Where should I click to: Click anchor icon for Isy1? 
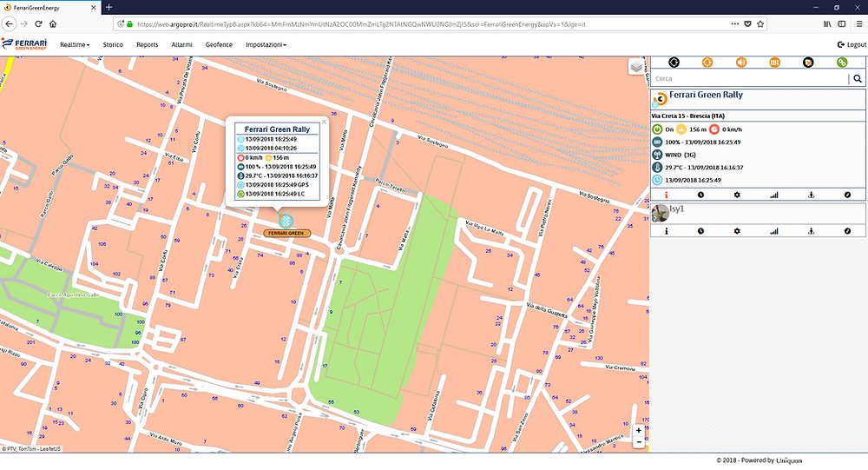pos(811,231)
